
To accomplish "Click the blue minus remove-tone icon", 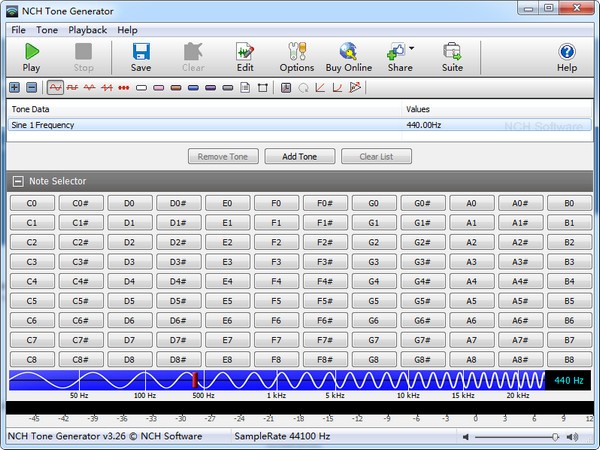I will pos(31,88).
